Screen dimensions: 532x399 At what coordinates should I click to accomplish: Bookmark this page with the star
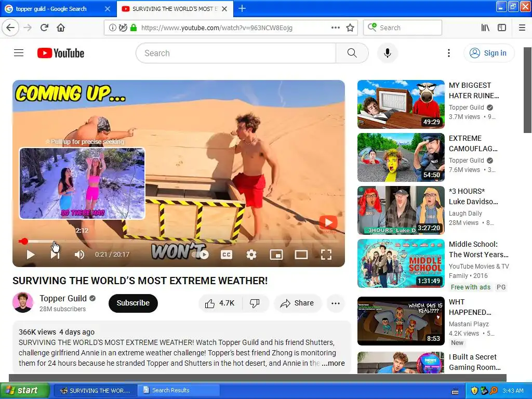pos(350,28)
